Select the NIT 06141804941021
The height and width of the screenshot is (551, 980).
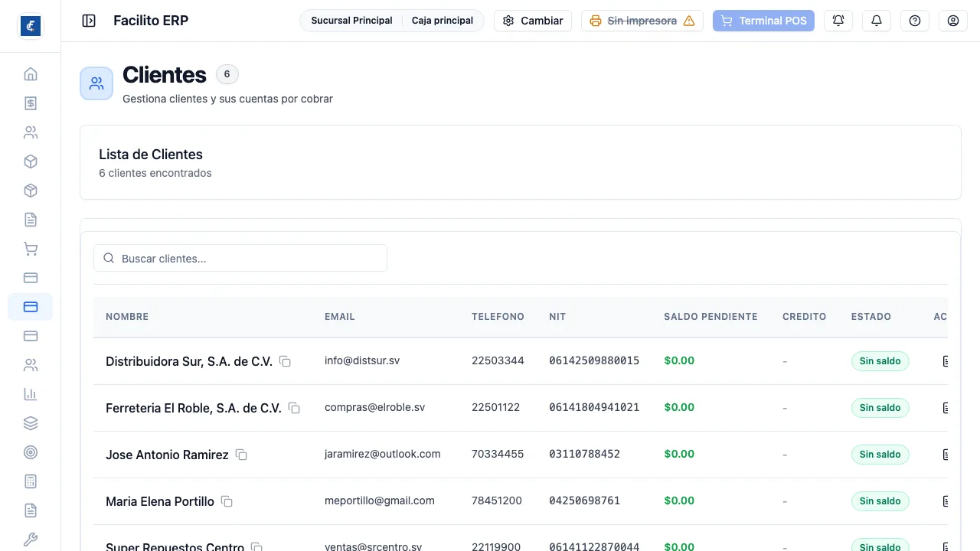594,407
